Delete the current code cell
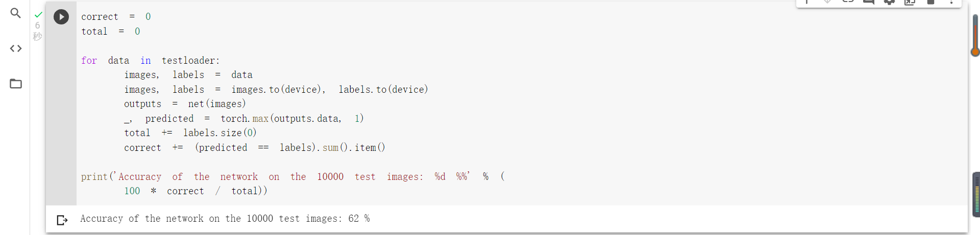Screen dimensions: 980x235 [930, 2]
